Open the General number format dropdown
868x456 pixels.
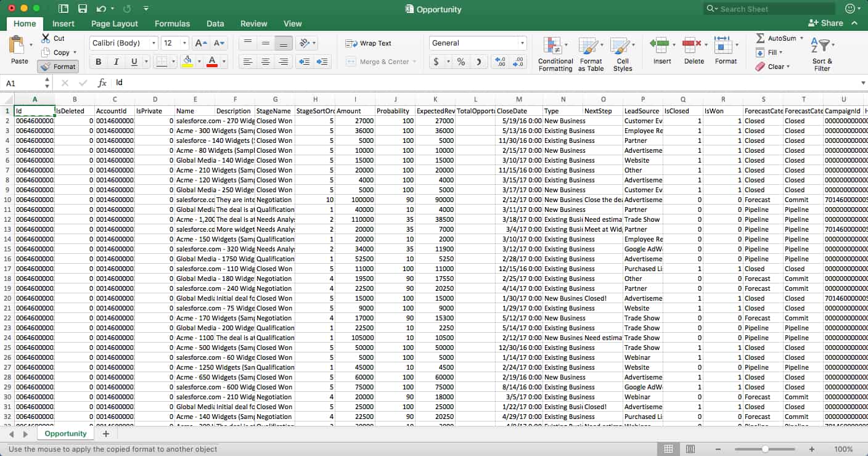click(522, 43)
